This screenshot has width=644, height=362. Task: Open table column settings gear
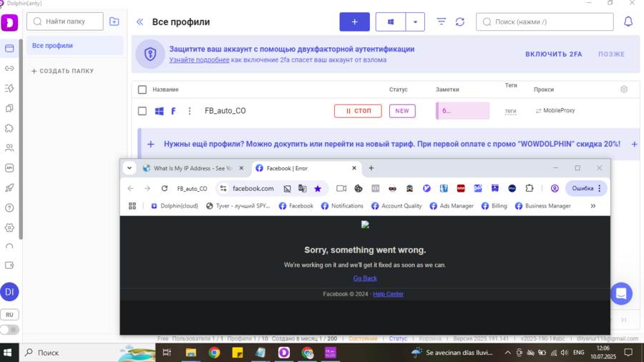coord(624,89)
